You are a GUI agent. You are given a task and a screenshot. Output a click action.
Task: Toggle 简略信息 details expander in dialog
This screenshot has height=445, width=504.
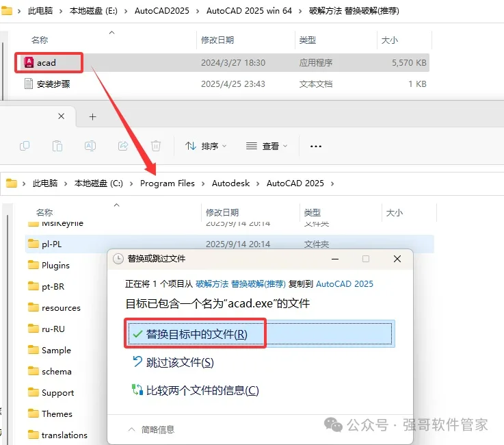click(151, 429)
